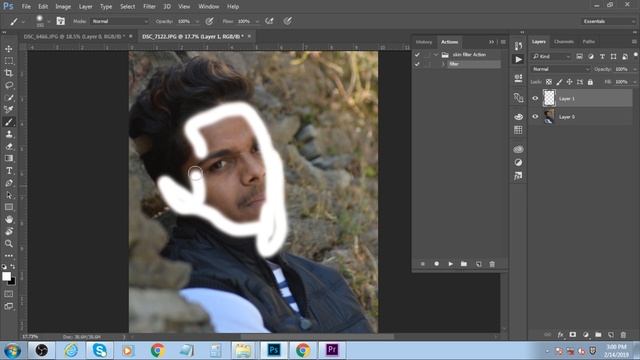Open the layer blend mode dropdown
Screen dimensions: 640x360
(561, 69)
